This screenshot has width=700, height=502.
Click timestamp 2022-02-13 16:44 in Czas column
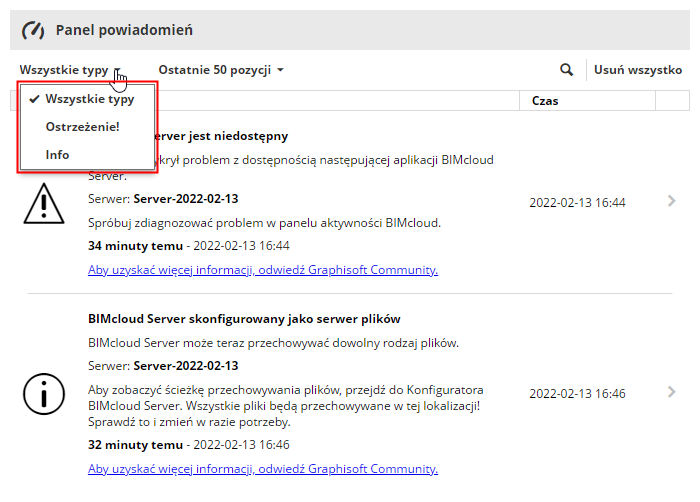click(577, 203)
